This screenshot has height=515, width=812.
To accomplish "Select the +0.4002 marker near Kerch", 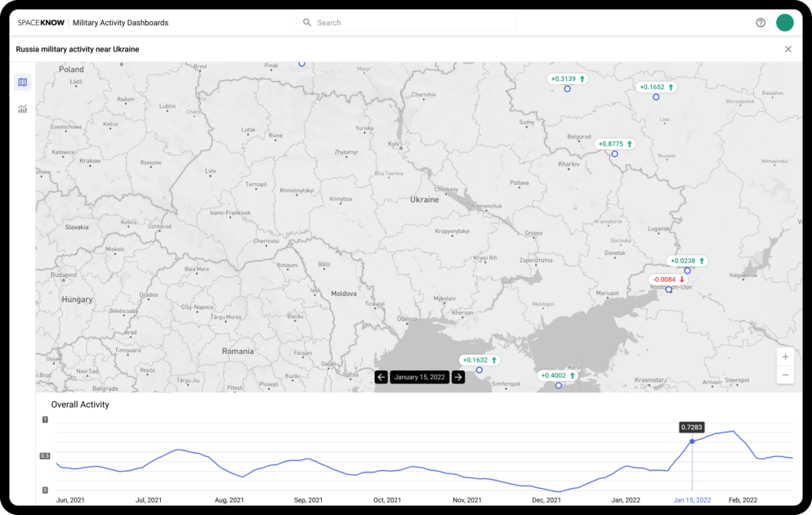I will [x=557, y=375].
